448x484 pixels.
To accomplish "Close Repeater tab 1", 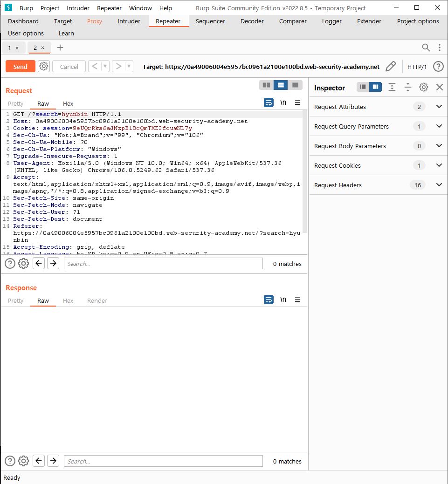I will (17, 48).
